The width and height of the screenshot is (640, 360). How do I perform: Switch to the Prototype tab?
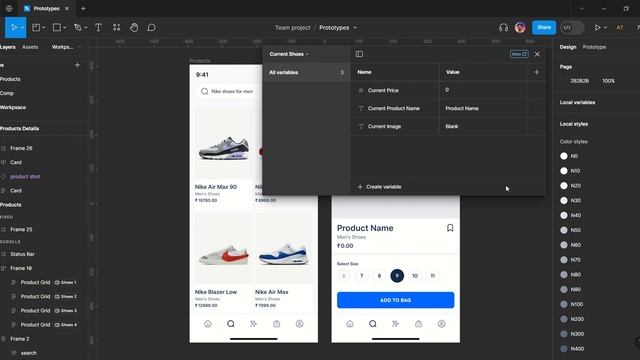(x=594, y=47)
